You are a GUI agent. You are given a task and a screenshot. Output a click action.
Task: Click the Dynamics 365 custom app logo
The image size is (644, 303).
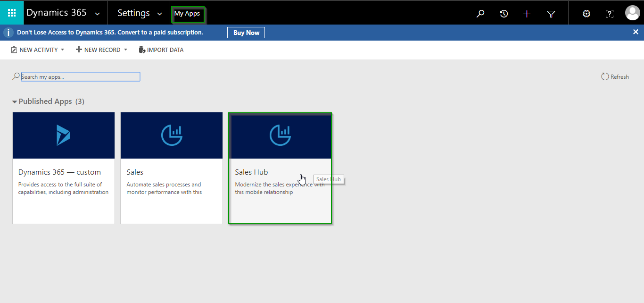pyautogui.click(x=64, y=135)
